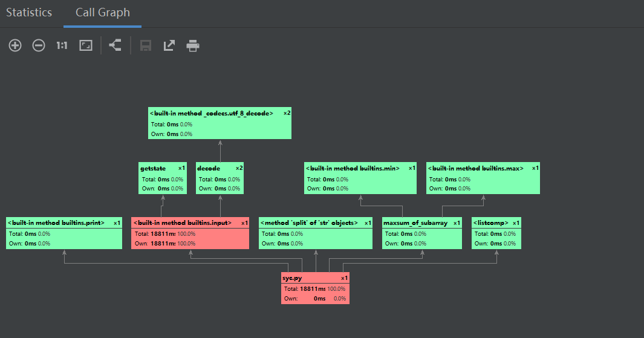Select the Call Graph tab

(102, 13)
